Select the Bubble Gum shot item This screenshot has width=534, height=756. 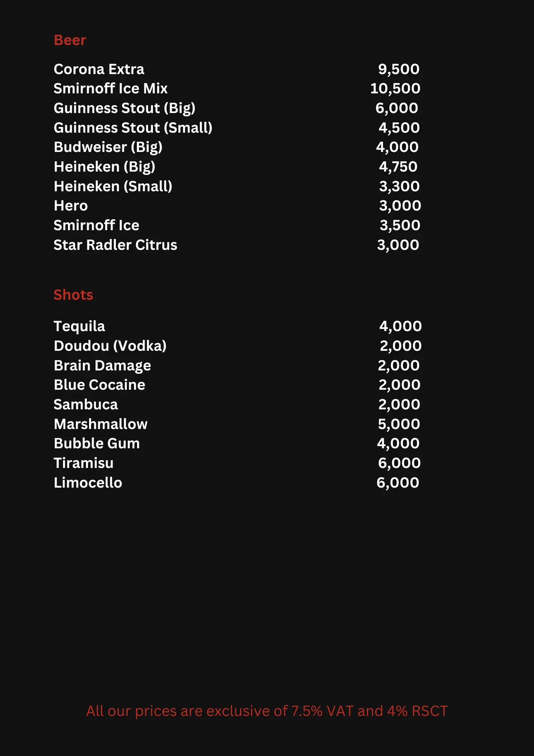coord(97,443)
